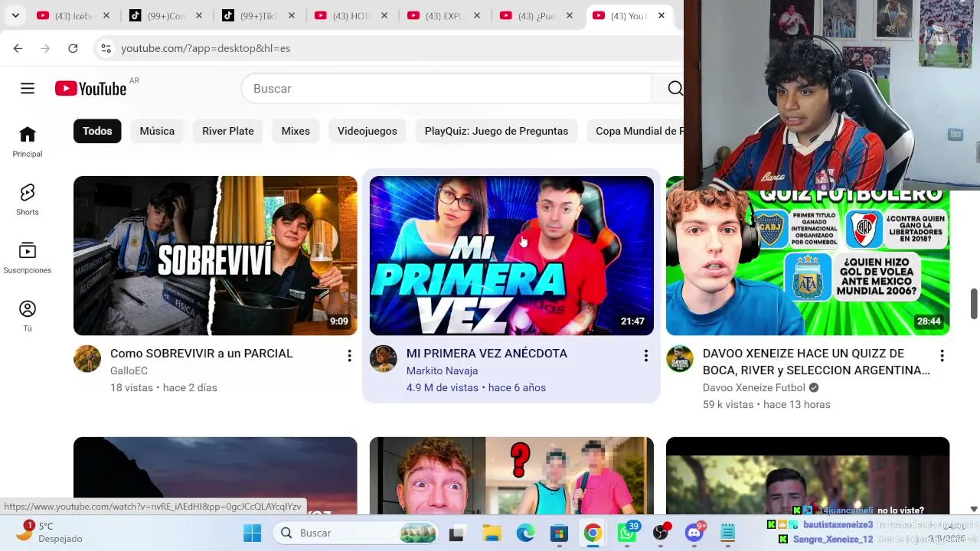Open OBS Studio from the taskbar

click(661, 533)
